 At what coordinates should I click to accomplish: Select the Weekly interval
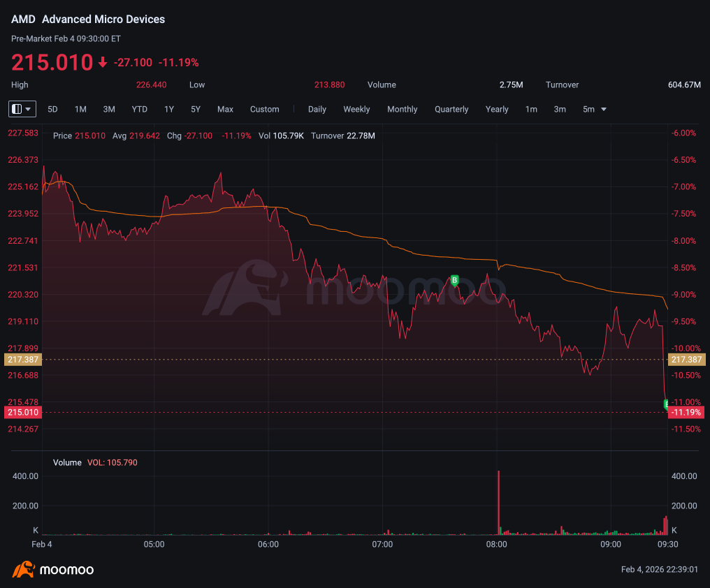pos(356,110)
